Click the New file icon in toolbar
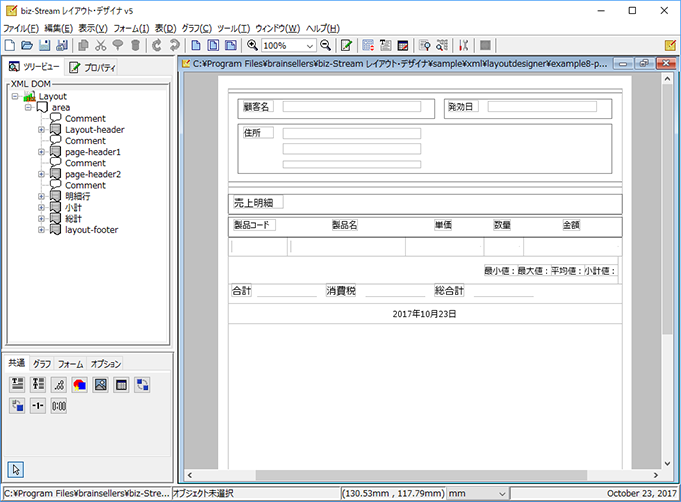This screenshot has height=502, width=681. click(10, 45)
